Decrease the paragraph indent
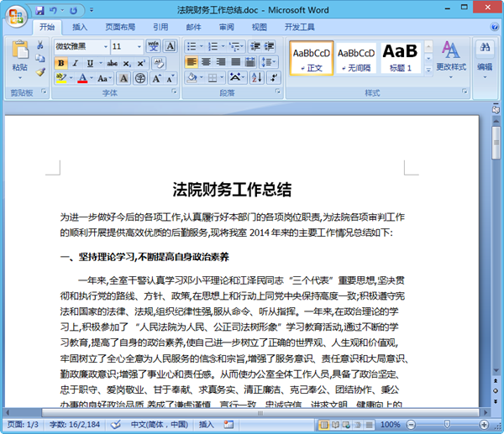The image size is (504, 434). (255, 46)
